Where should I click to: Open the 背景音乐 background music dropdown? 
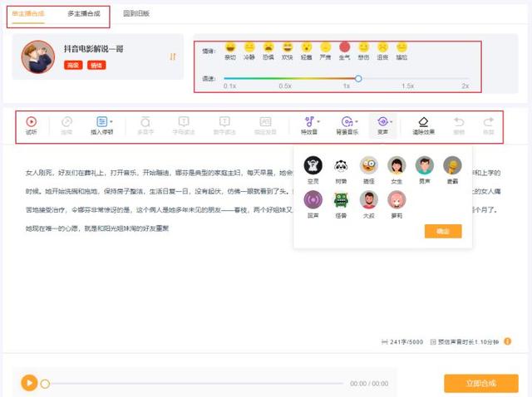click(347, 125)
